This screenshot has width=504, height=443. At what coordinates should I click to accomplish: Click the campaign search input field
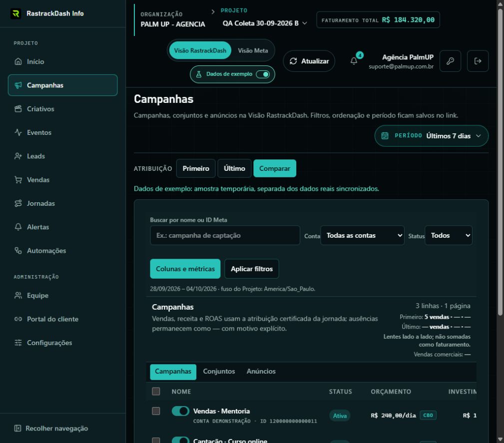tap(225, 235)
